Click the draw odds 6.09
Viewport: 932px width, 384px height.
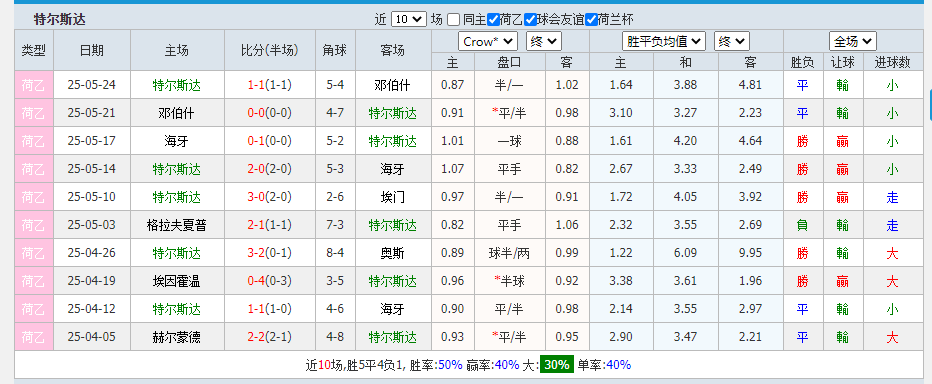685,253
